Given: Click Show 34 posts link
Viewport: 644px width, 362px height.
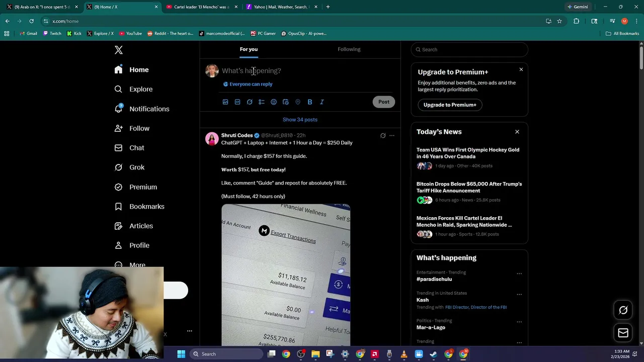Looking at the screenshot, I should point(300,120).
